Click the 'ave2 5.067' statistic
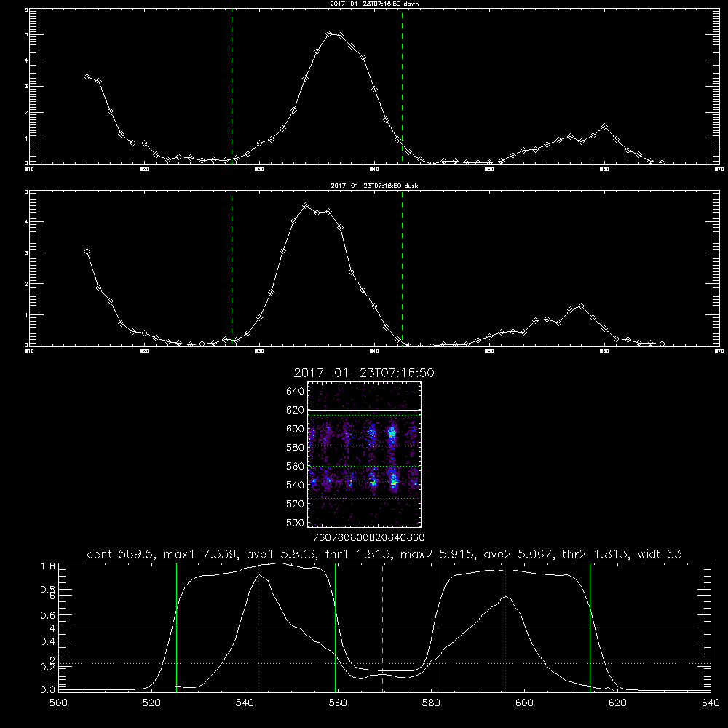The height and width of the screenshot is (728, 728). click(518, 554)
